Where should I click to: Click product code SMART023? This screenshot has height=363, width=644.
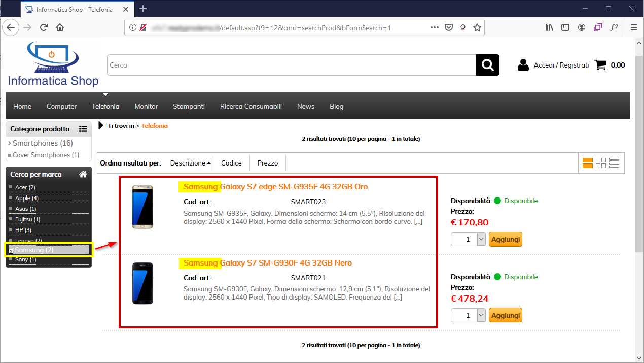308,202
